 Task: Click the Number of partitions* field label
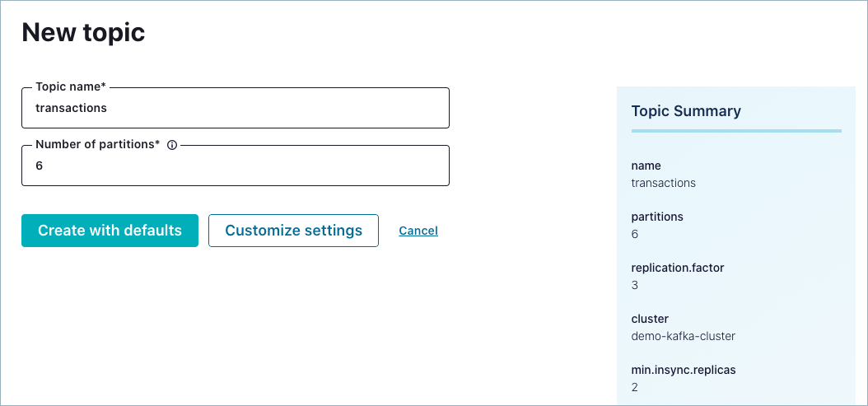(97, 144)
